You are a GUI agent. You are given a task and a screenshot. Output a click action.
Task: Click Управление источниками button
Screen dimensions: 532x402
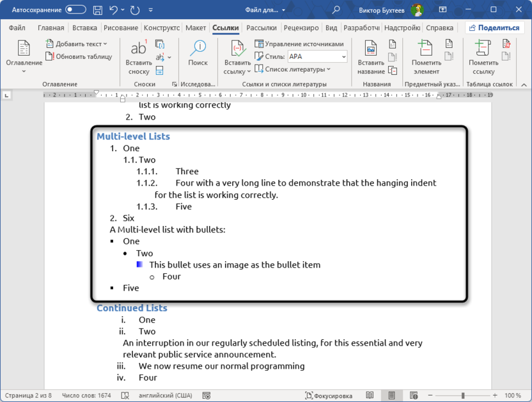pyautogui.click(x=299, y=44)
